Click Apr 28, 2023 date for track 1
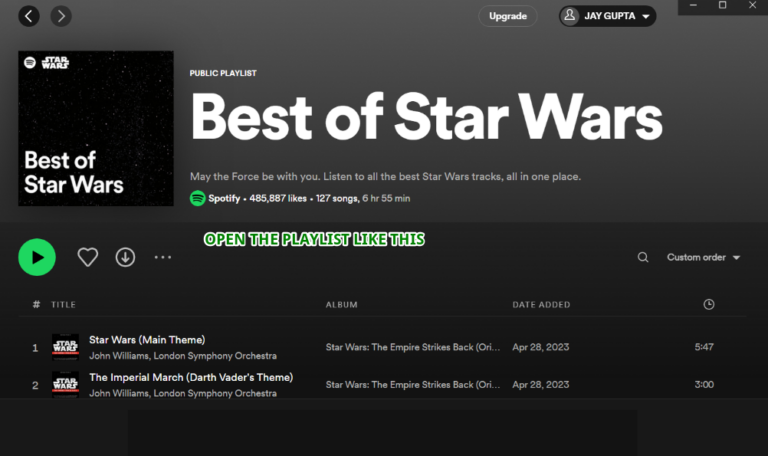768x456 pixels. (x=541, y=347)
